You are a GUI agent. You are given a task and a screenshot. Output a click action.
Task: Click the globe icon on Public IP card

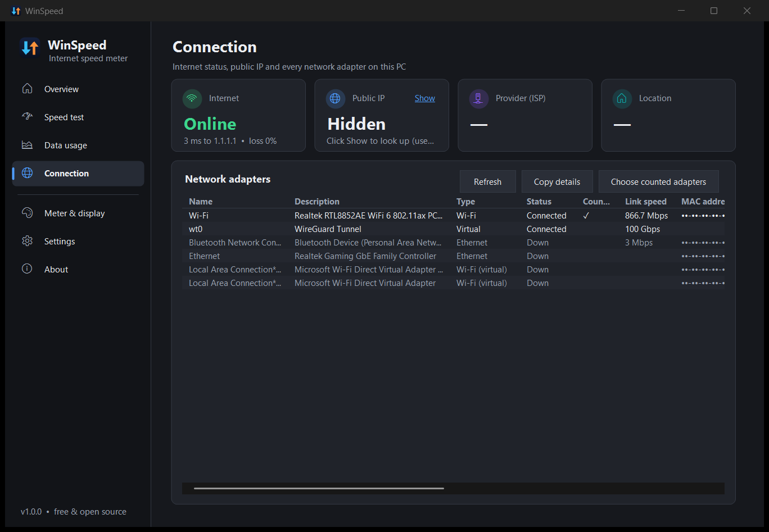(336, 98)
